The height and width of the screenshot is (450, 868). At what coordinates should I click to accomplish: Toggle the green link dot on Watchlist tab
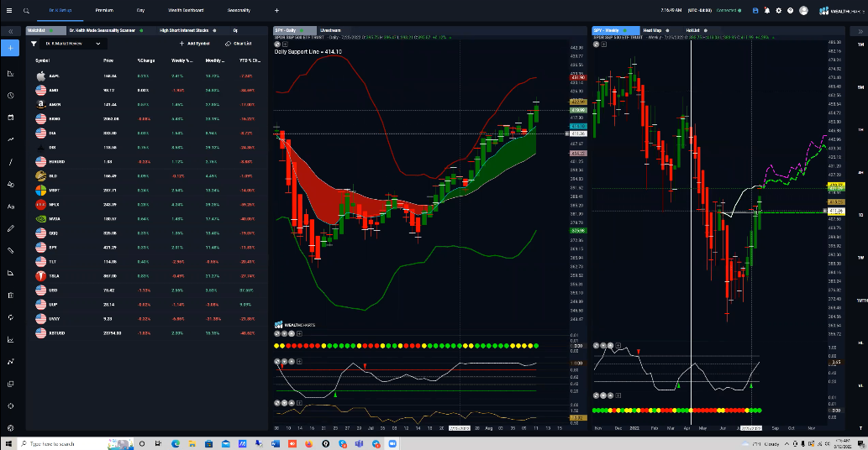pyautogui.click(x=51, y=30)
